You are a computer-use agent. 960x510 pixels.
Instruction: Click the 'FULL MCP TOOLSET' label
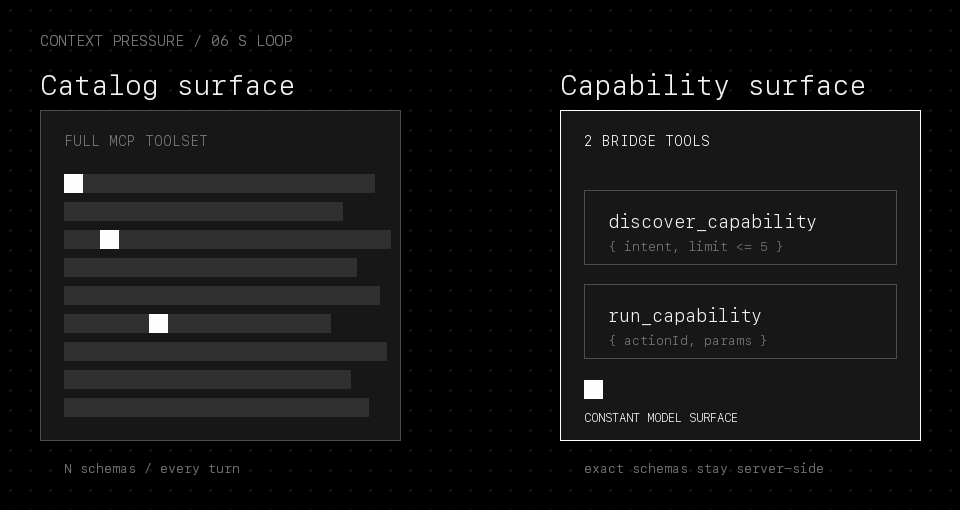tap(136, 141)
